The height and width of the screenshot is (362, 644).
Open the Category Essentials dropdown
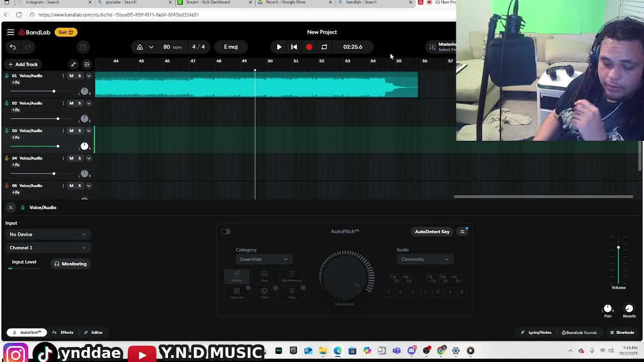tap(264, 259)
